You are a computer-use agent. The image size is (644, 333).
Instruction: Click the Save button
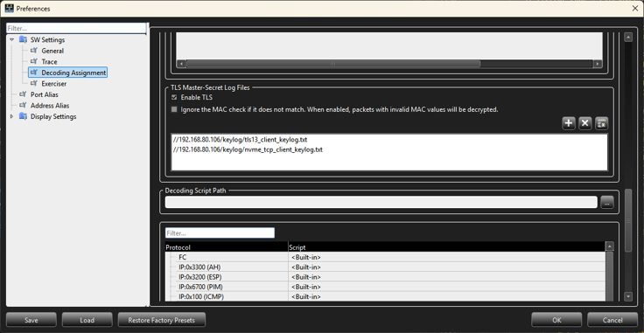(31, 320)
